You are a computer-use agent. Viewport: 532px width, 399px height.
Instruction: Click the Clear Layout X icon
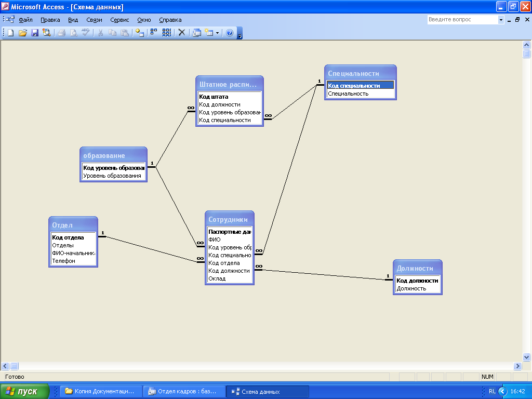click(182, 33)
